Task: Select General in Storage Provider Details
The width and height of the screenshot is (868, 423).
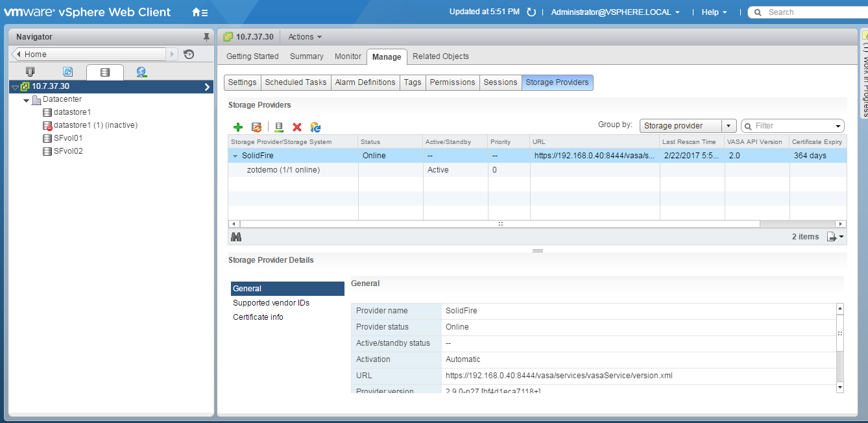Action: 287,289
